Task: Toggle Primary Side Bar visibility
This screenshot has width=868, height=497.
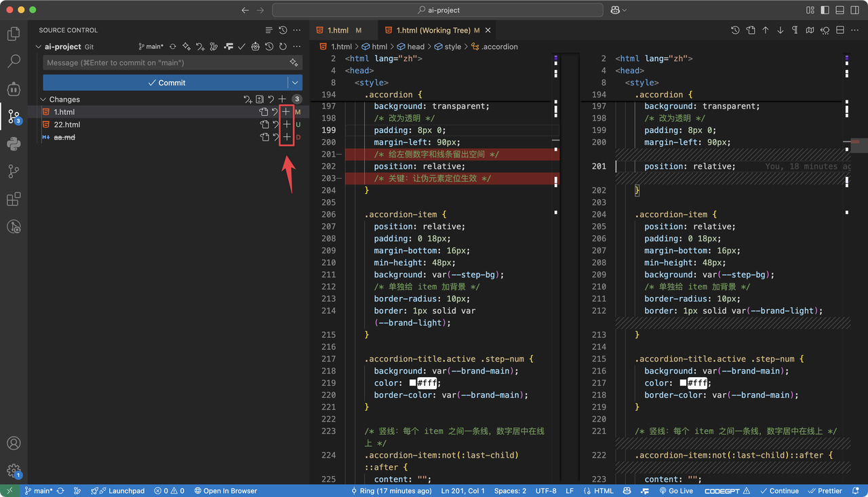Action: [825, 10]
